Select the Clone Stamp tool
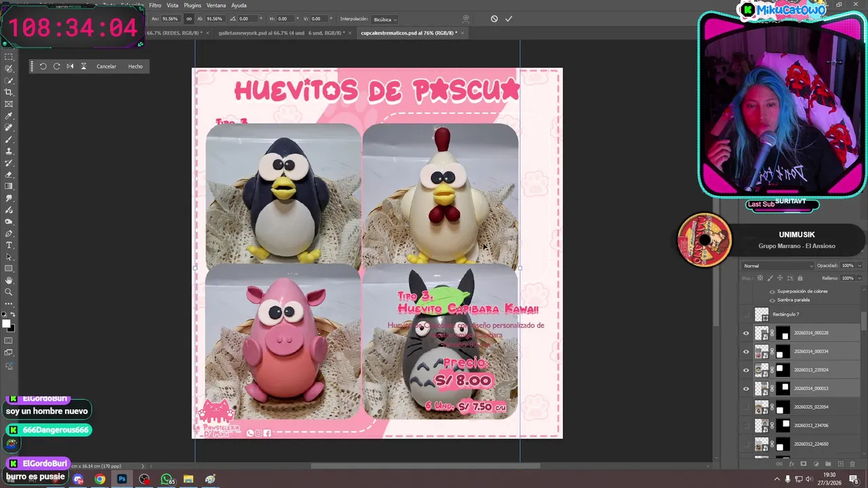This screenshot has width=868, height=488. click(9, 150)
